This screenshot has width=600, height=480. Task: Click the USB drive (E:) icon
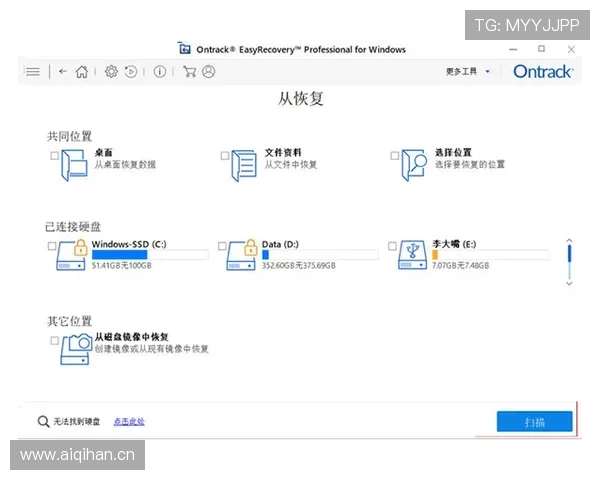coord(412,255)
